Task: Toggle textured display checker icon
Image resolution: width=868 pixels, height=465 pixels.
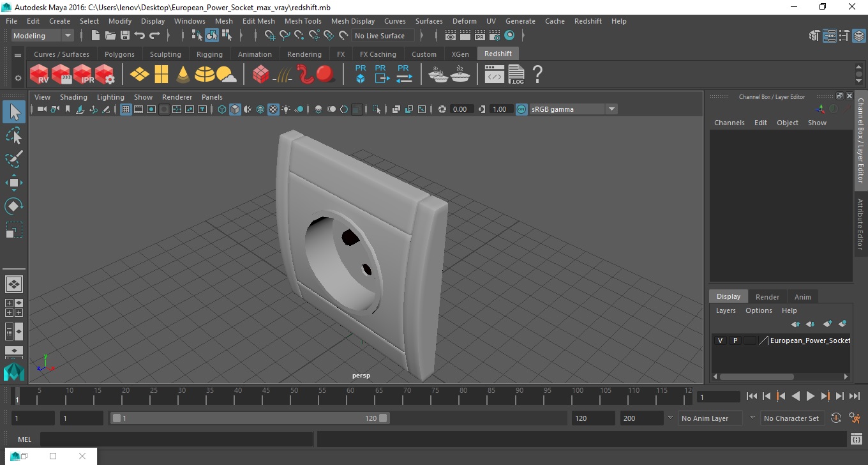Action: pos(273,109)
